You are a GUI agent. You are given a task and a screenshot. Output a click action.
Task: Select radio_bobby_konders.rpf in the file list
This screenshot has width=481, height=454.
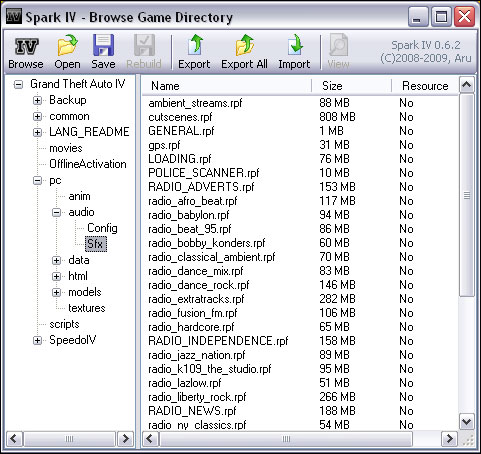207,243
